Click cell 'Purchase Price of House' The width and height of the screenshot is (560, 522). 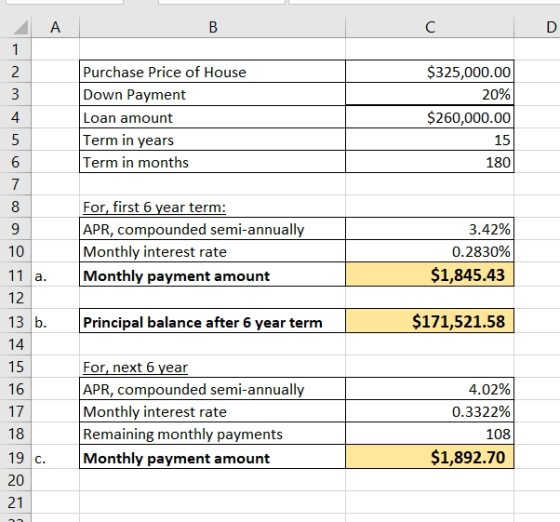point(212,72)
